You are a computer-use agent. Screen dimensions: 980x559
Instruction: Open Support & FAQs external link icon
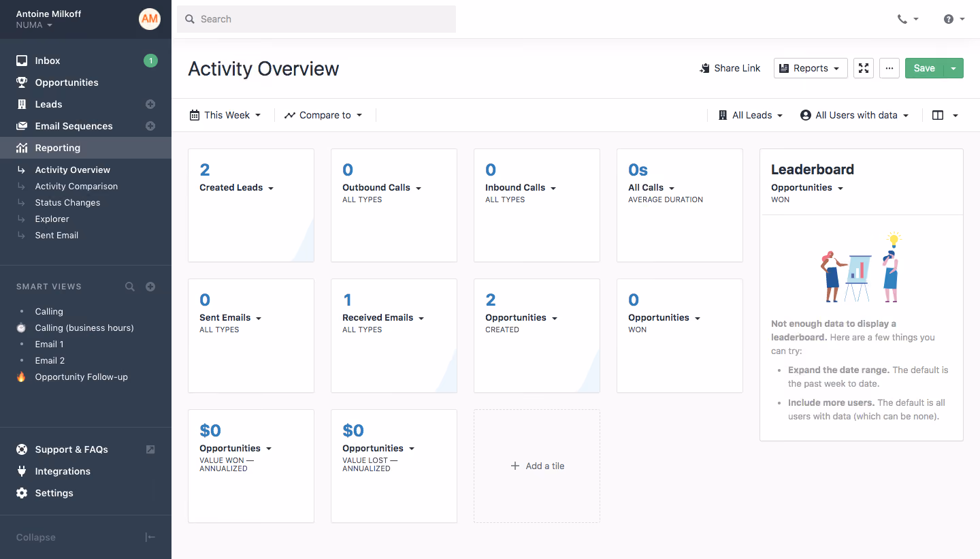150,449
